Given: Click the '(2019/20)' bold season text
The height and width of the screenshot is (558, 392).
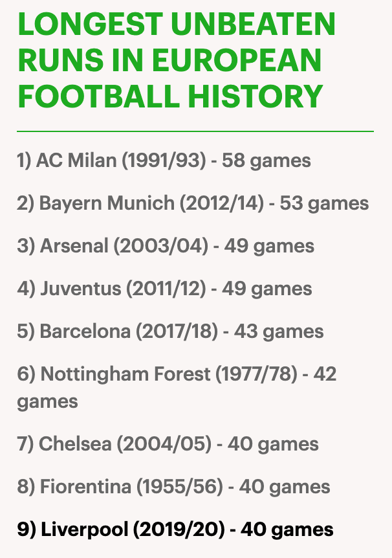Looking at the screenshot, I should [x=179, y=530].
